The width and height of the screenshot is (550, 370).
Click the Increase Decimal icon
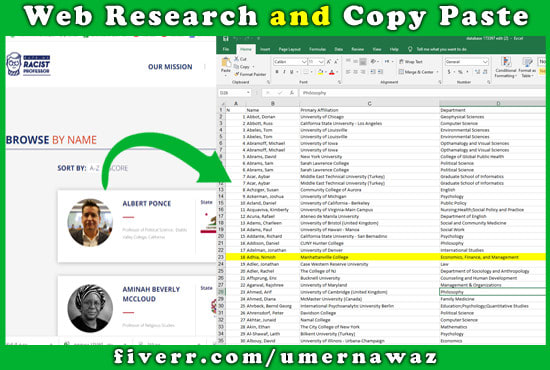click(477, 72)
